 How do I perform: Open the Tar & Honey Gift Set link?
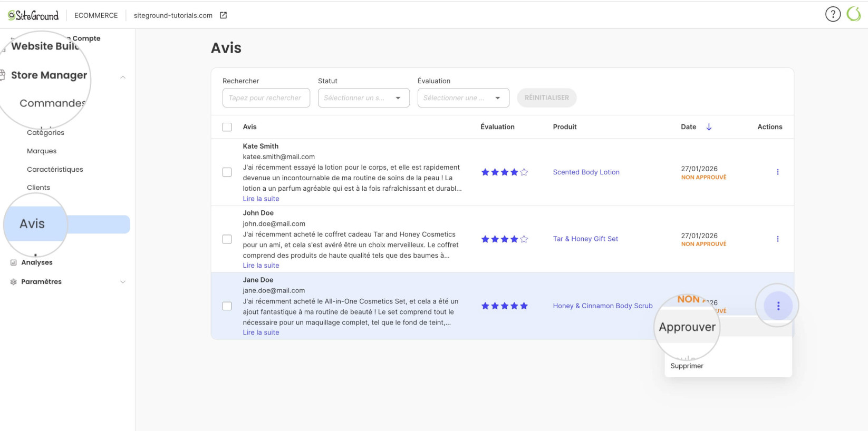585,239
